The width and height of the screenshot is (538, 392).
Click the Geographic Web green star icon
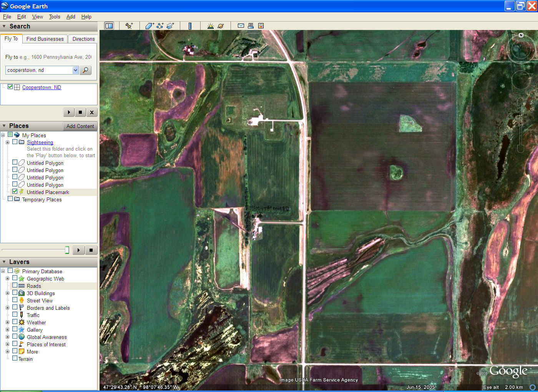[22, 278]
